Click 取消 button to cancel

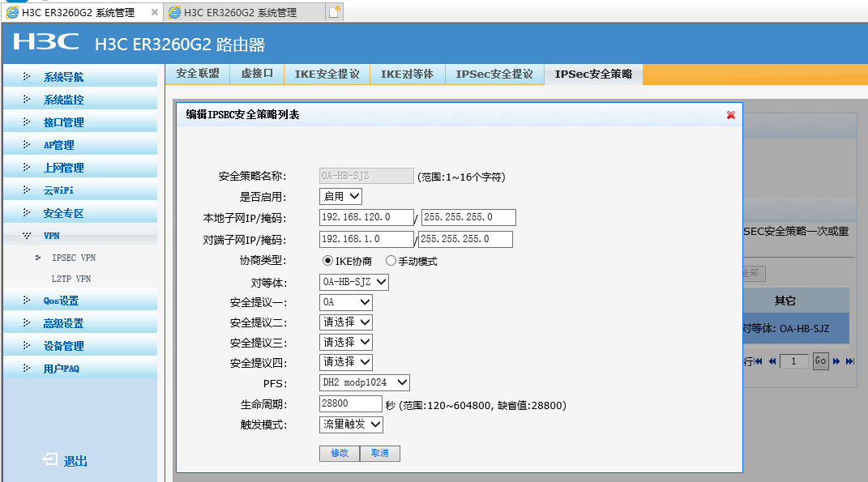(x=380, y=453)
